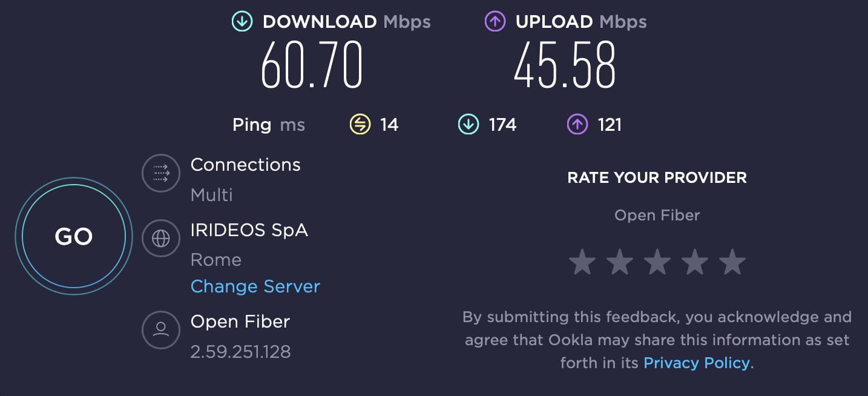This screenshot has width=868, height=396.
Task: Rate Open Fiber five stars
Action: pyautogui.click(x=732, y=262)
